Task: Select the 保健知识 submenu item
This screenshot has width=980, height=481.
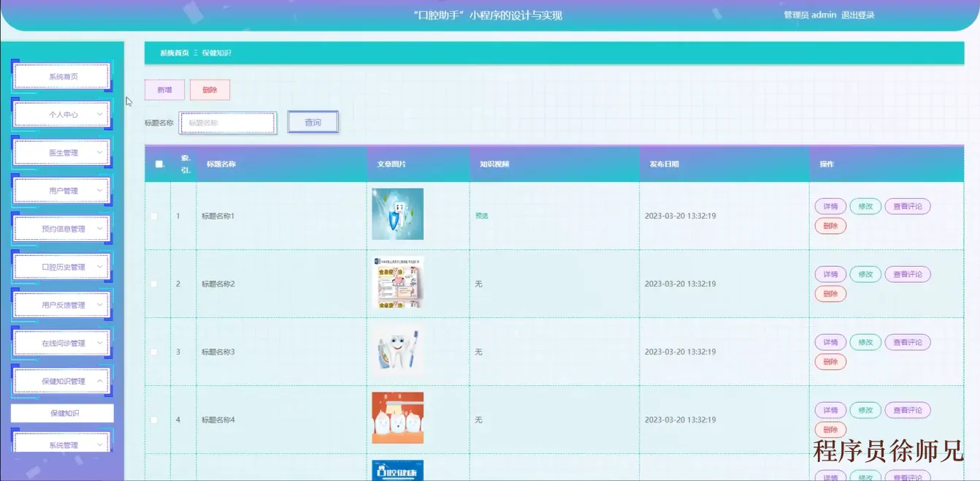Action: [x=63, y=413]
